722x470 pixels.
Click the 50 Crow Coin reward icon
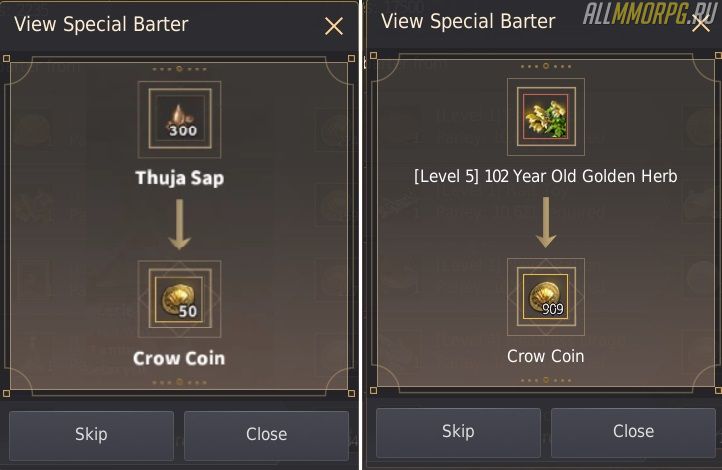pos(180,298)
